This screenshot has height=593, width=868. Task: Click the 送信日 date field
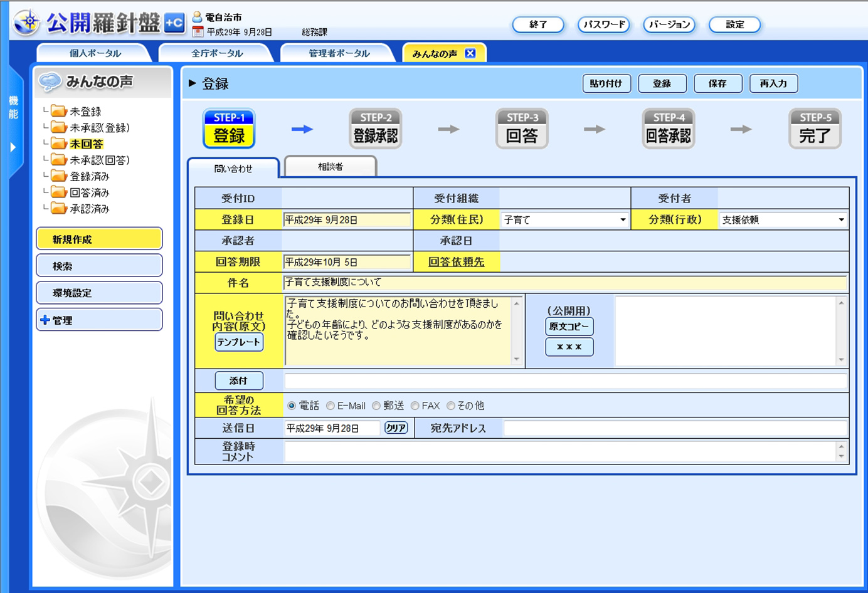point(332,428)
